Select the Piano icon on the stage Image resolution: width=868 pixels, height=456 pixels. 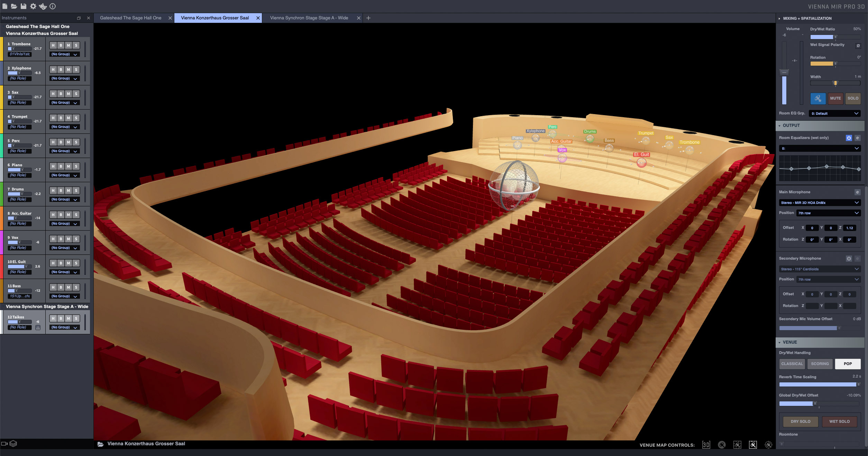[x=517, y=145]
